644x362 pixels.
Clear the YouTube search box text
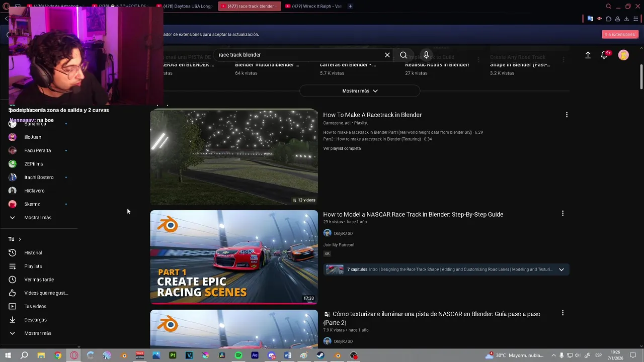pos(387,55)
